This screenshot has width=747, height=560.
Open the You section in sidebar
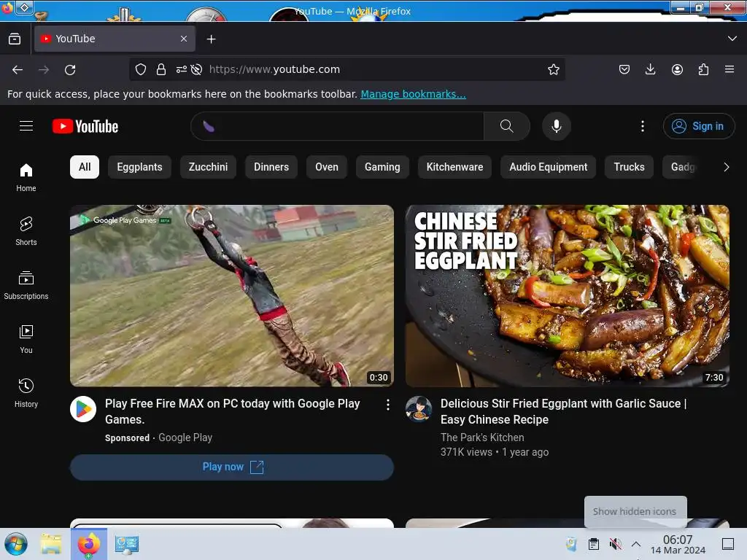click(x=26, y=339)
